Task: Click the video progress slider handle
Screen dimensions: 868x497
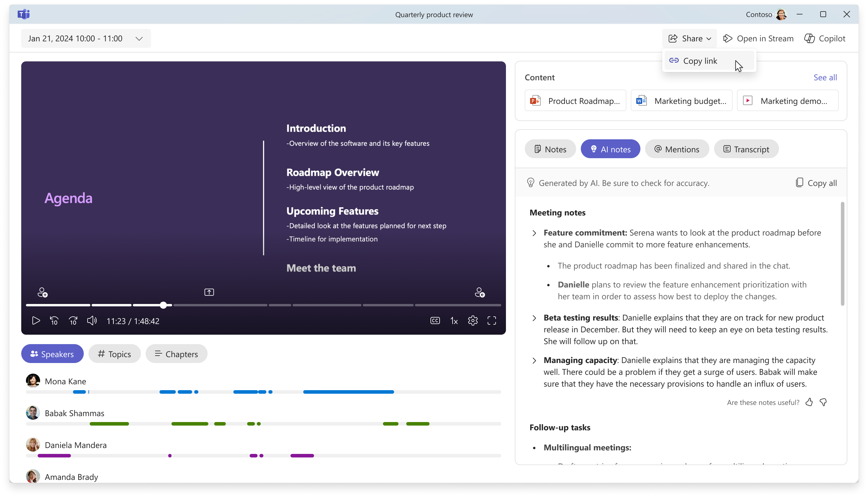Action: [x=163, y=305]
